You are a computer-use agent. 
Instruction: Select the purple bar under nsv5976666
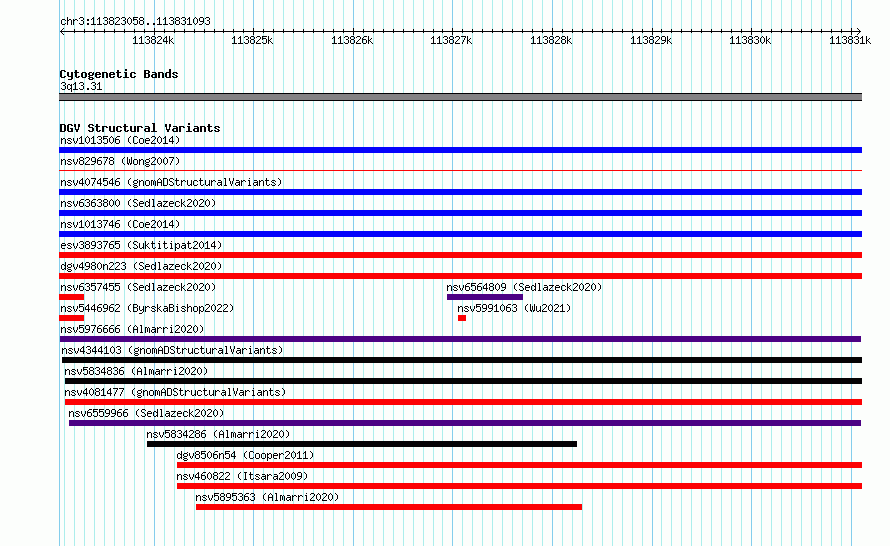coord(460,339)
